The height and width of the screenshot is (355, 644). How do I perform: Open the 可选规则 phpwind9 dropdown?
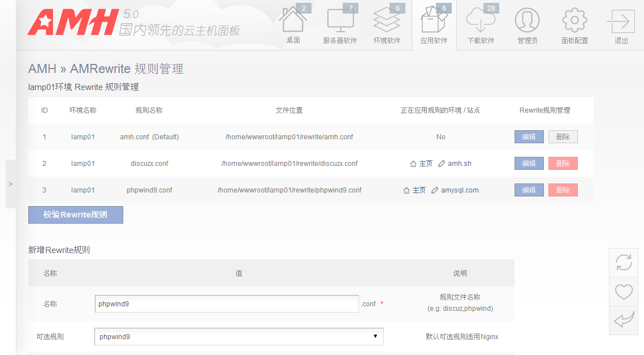(239, 336)
